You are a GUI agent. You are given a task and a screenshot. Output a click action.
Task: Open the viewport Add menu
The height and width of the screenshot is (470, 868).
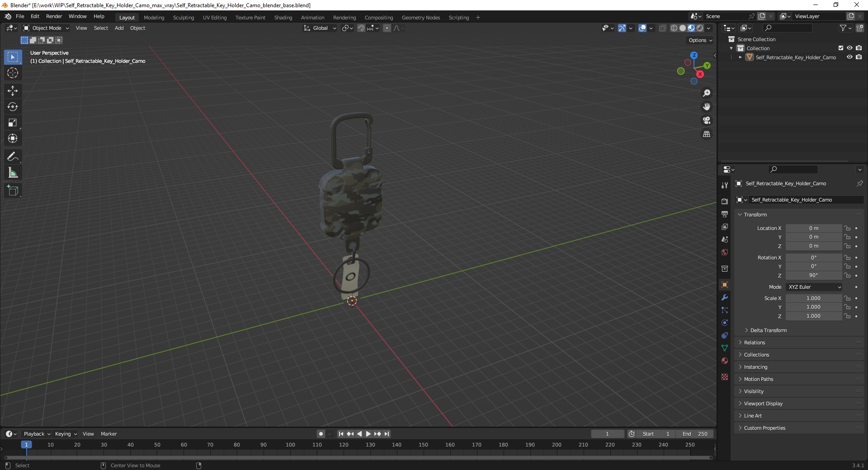tap(119, 28)
